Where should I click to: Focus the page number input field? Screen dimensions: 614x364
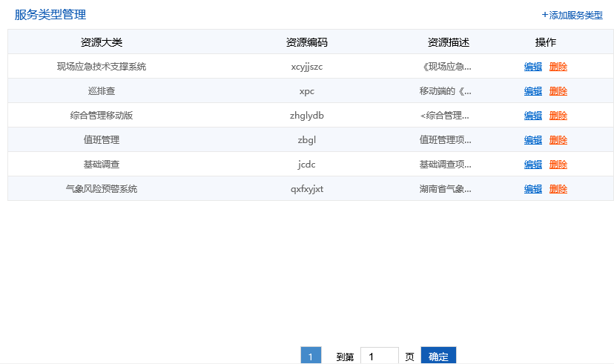[379, 356]
